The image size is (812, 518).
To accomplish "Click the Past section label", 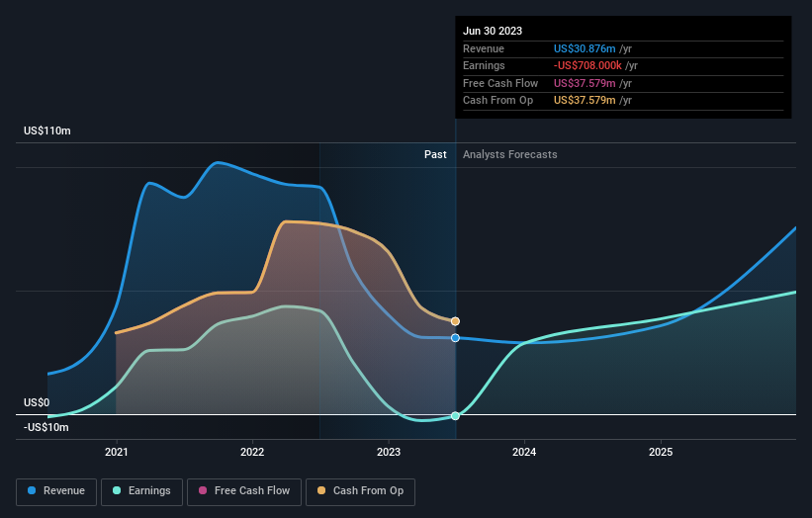I will (435, 155).
